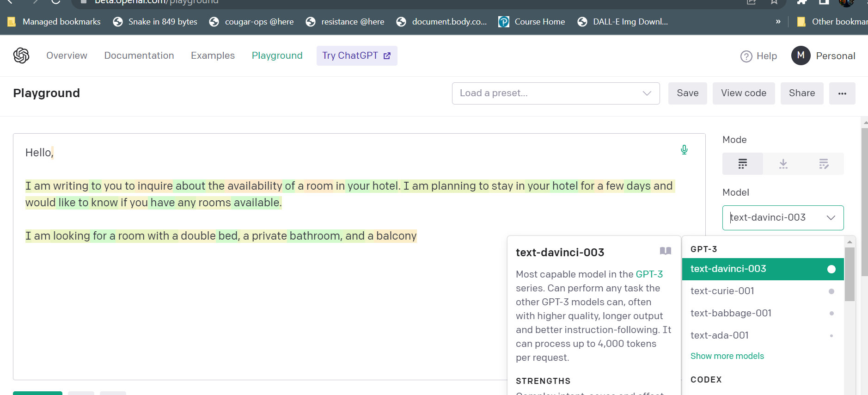The width and height of the screenshot is (868, 395).
Task: Click Show more models link
Action: tap(727, 356)
